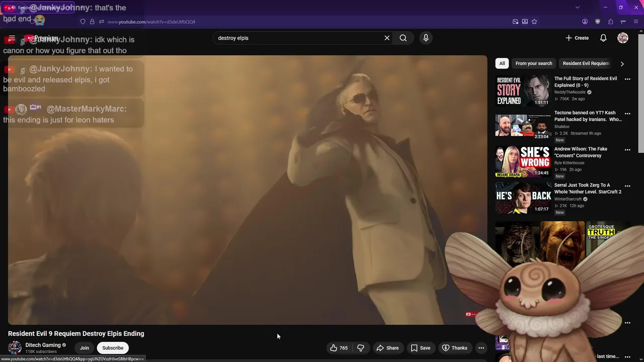This screenshot has width=644, height=362.
Task: Open the Firefox account icon
Action: pyautogui.click(x=585, y=22)
